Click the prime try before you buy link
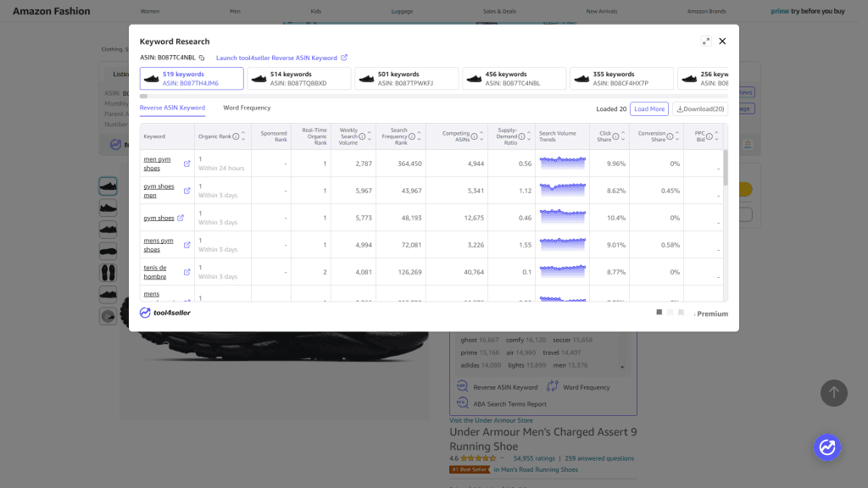This screenshot has height=488, width=868. (x=808, y=11)
